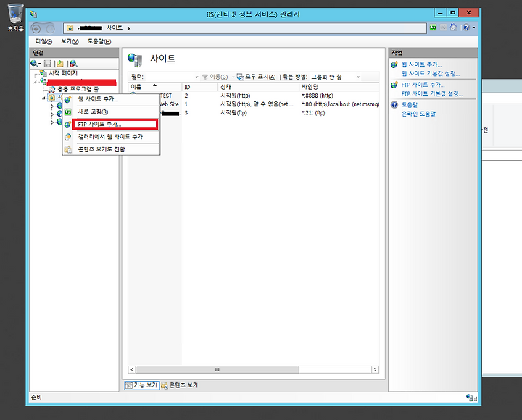Sort by the 바인딩 column header
This screenshot has width=522, height=420.
coord(339,87)
